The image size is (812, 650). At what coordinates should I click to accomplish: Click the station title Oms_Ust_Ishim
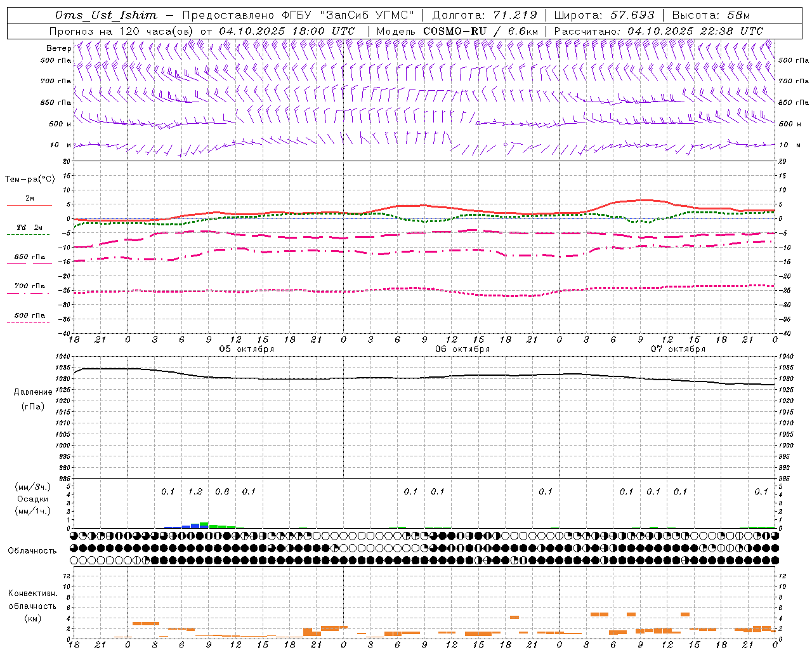[106, 15]
